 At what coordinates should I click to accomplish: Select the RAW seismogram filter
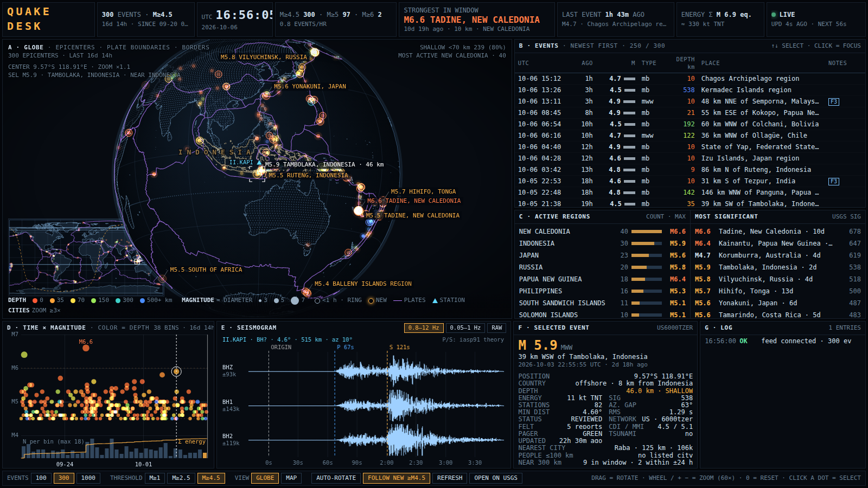point(497,328)
